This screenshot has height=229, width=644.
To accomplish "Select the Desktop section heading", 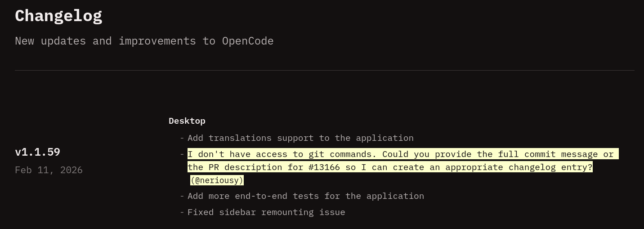I will (x=187, y=121).
